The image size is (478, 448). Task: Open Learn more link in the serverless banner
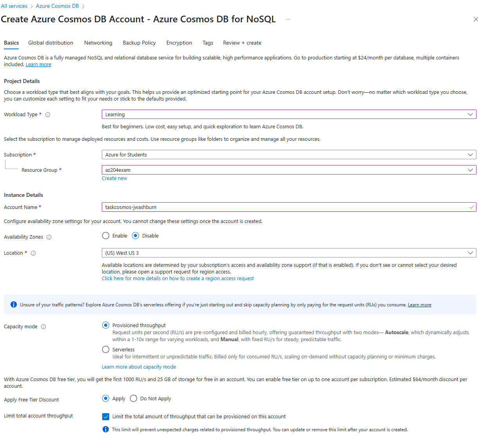click(420, 305)
